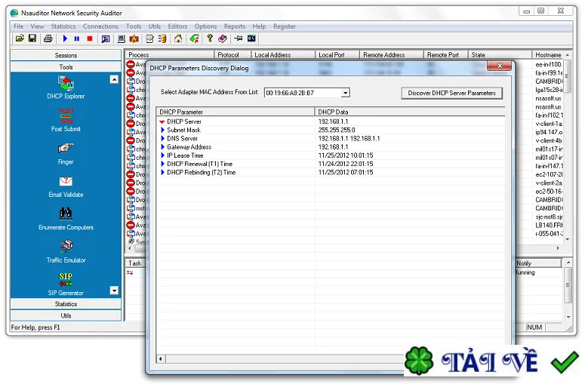
Task: Click the save floppy disk icon
Action: coord(32,38)
